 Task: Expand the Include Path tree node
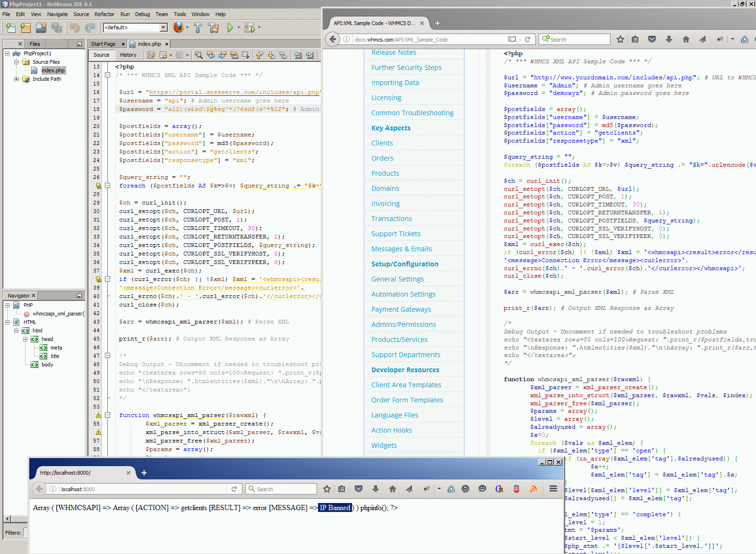pos(16,79)
